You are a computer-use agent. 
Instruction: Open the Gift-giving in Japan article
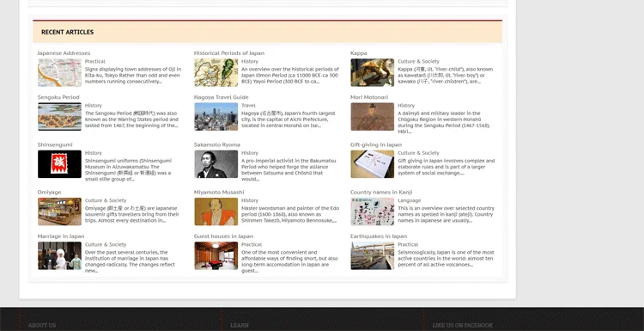376,144
